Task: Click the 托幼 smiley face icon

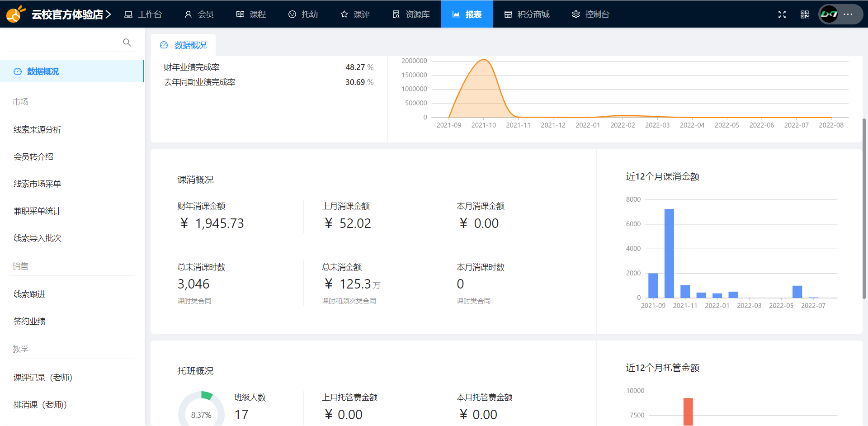Action: tap(292, 14)
